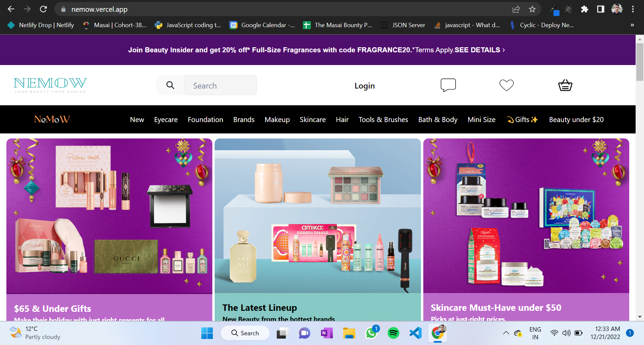Click the address bar URL
This screenshot has height=345, width=644.
click(99, 9)
